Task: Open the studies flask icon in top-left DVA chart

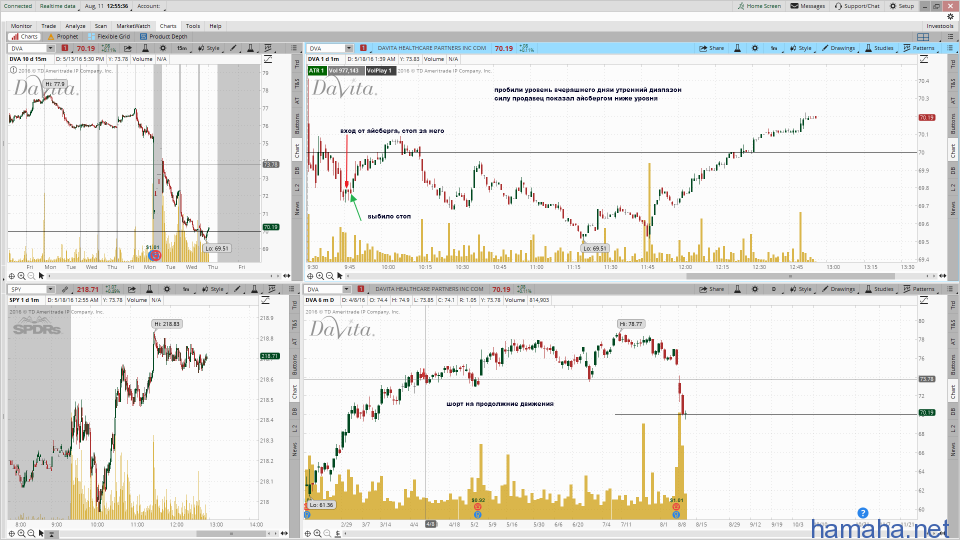Action: [251, 48]
